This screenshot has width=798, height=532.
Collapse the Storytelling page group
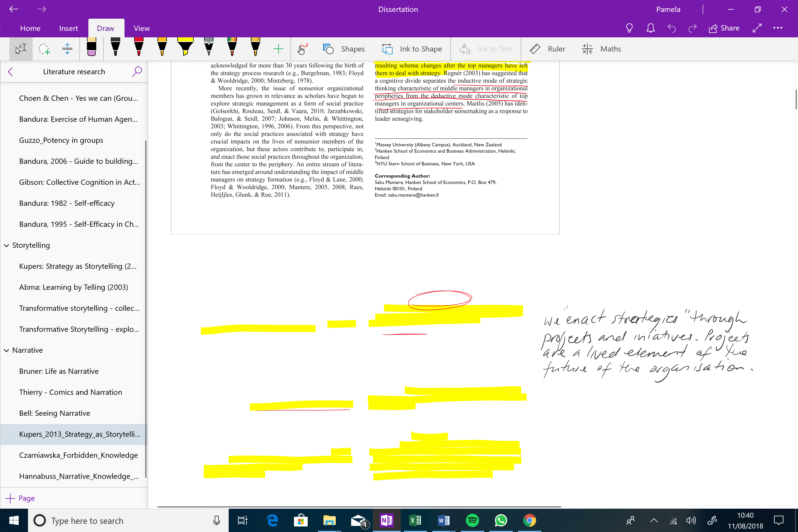(x=6, y=245)
